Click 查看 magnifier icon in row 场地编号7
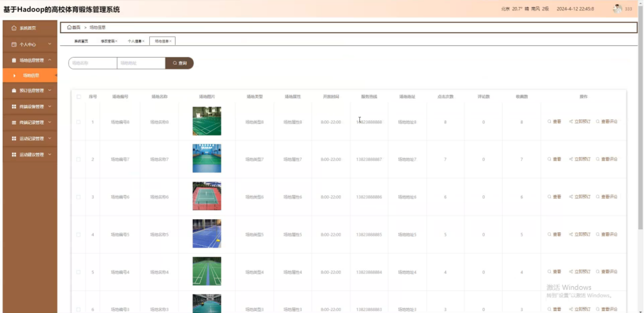Viewport: 644px width, 313px height. [549, 159]
